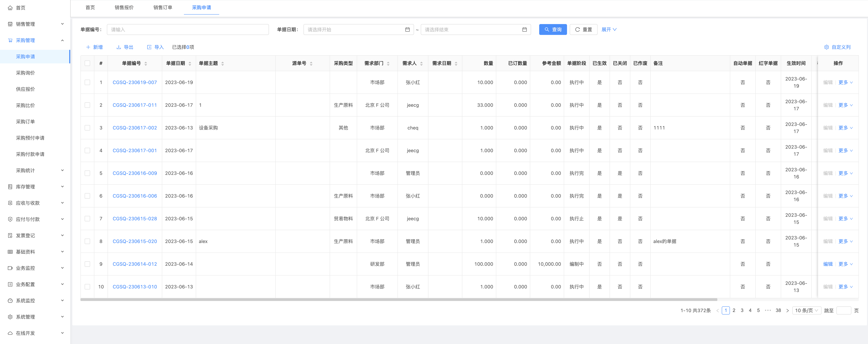Expand the 展开 search filters
Image resolution: width=868 pixels, height=344 pixels.
pos(609,30)
